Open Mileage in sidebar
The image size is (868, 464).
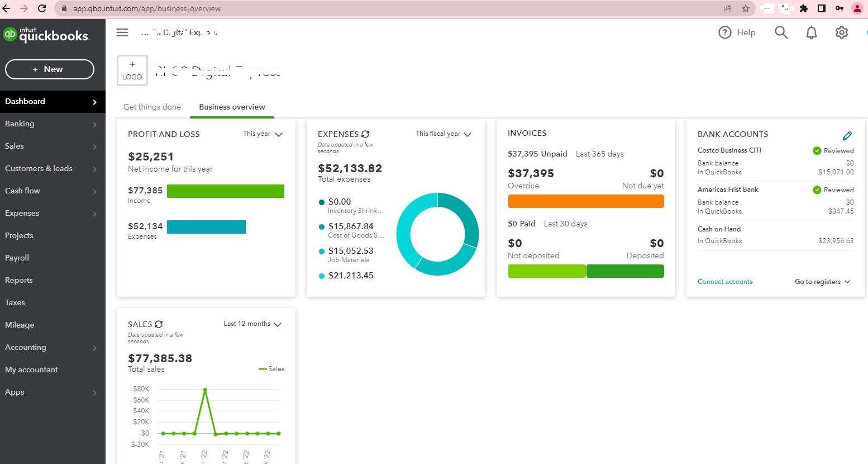coord(53,325)
